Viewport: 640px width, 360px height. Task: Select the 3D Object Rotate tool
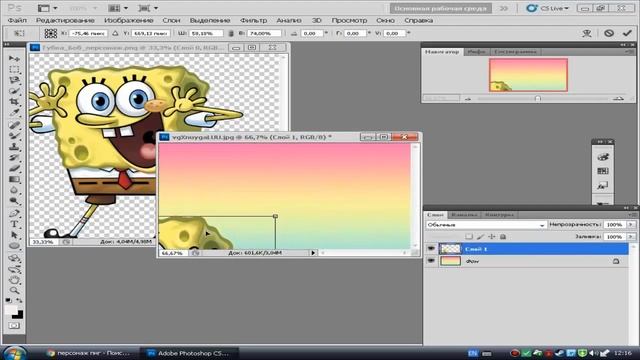click(14, 258)
